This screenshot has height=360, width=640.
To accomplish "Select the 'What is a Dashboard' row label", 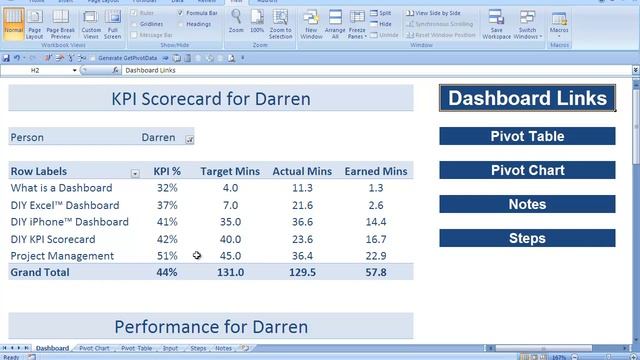I will click(x=61, y=188).
